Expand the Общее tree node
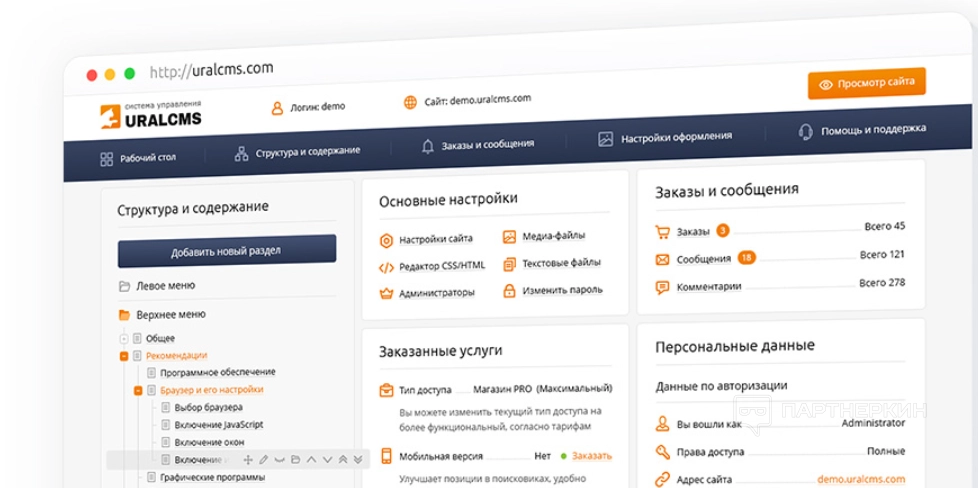The height and width of the screenshot is (488, 978). pyautogui.click(x=123, y=339)
